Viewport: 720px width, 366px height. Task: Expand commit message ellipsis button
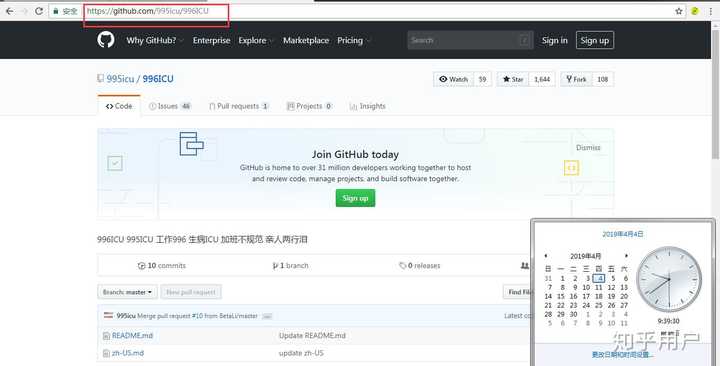(x=267, y=316)
